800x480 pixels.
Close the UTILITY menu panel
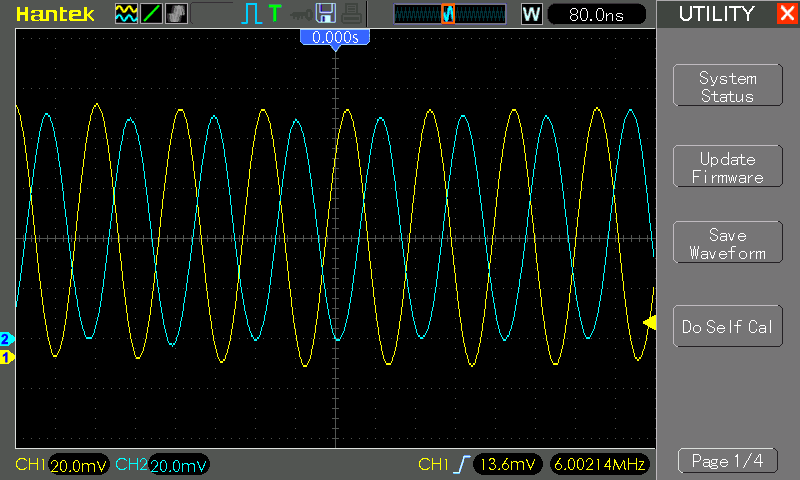coord(786,14)
